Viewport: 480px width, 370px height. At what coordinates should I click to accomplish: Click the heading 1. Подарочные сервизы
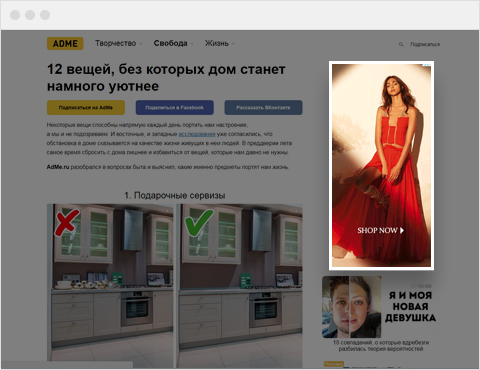[175, 195]
